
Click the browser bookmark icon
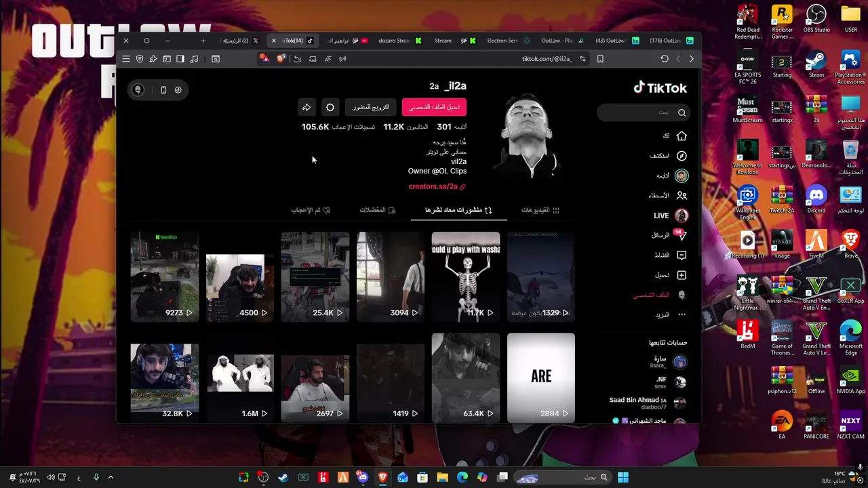click(600, 59)
